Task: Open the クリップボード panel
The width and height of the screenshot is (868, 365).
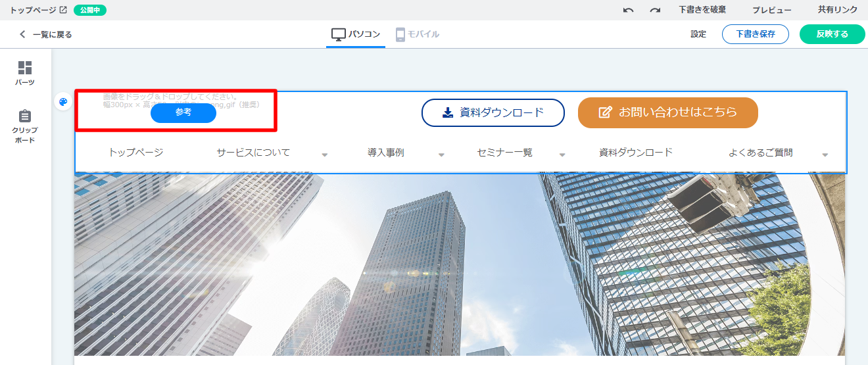Action: click(x=25, y=126)
